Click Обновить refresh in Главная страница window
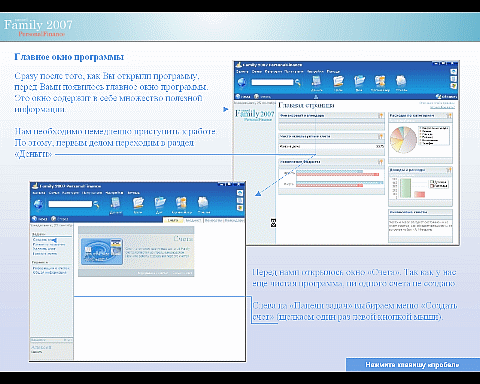 [x=446, y=96]
